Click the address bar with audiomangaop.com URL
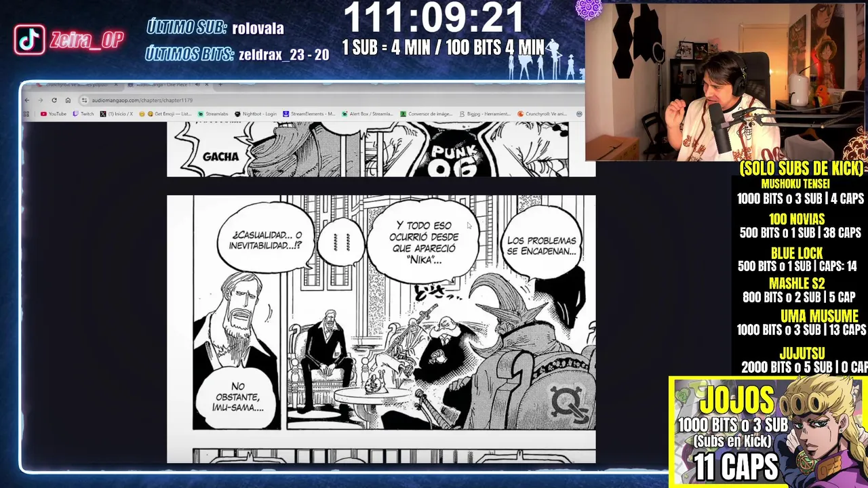 (332, 100)
